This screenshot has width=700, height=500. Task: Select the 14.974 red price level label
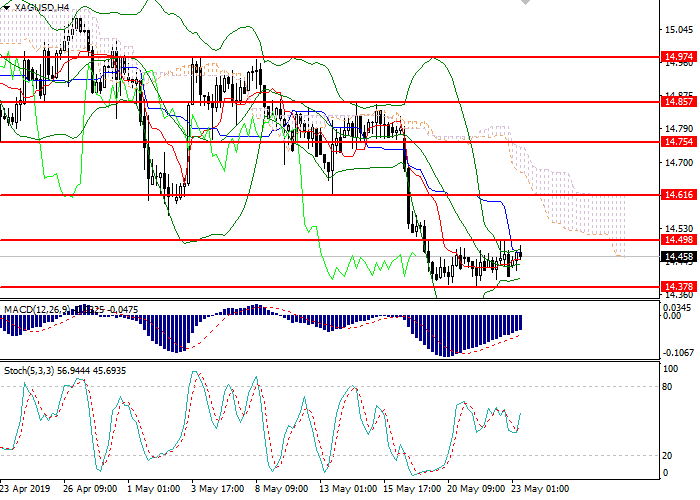tap(678, 58)
